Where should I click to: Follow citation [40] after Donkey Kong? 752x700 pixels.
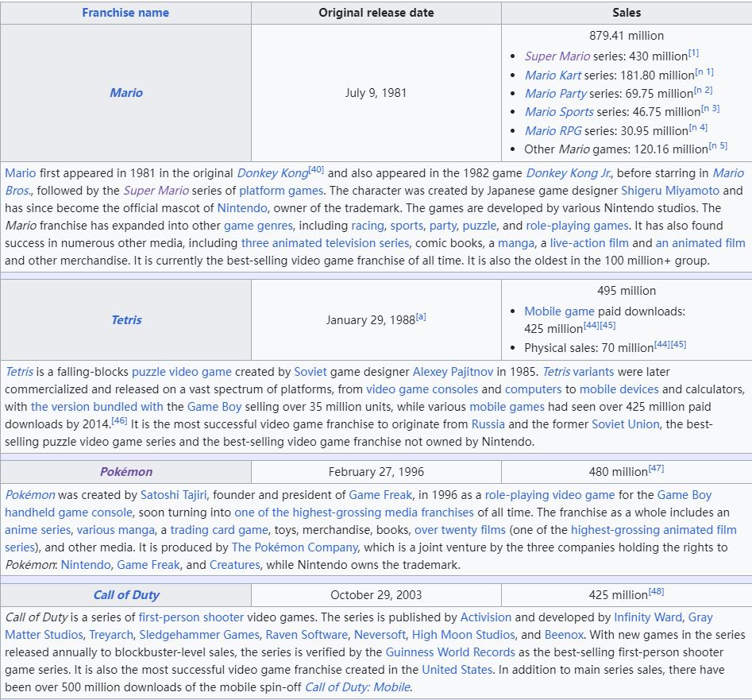click(x=317, y=169)
